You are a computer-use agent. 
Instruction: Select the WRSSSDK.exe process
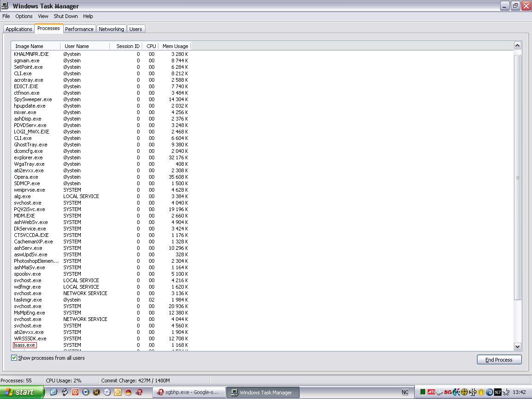coord(101,339)
